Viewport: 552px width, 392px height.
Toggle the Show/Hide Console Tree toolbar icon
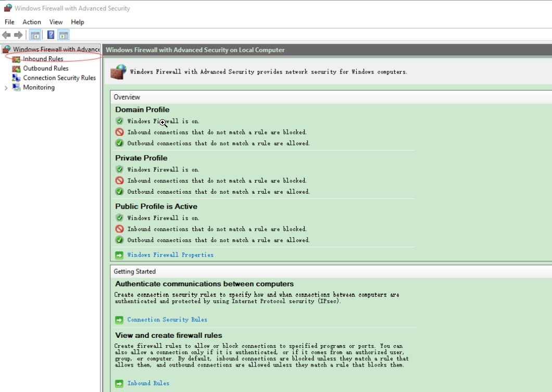(x=35, y=35)
